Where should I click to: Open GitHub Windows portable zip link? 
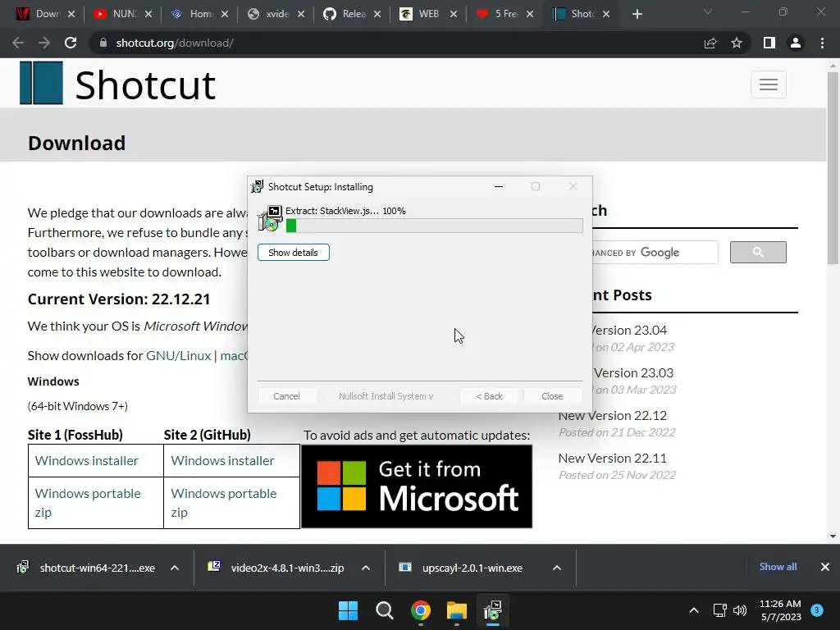tap(224, 503)
